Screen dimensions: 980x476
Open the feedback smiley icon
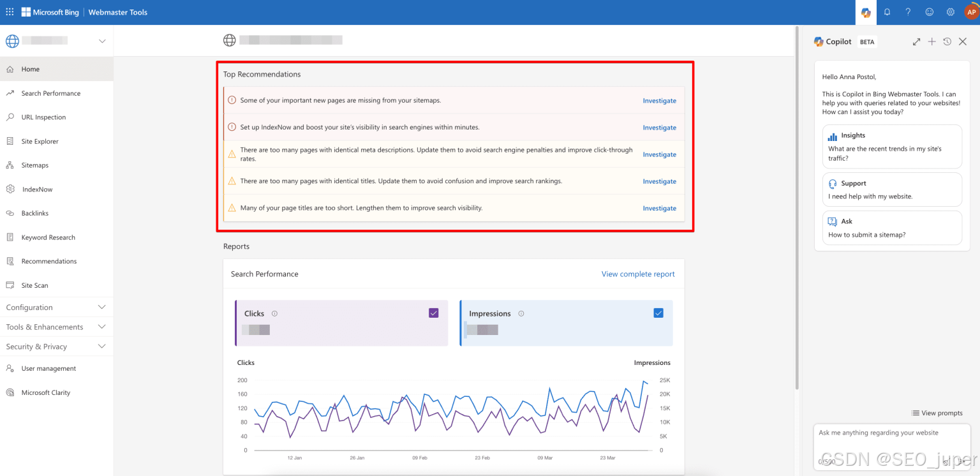(x=929, y=12)
